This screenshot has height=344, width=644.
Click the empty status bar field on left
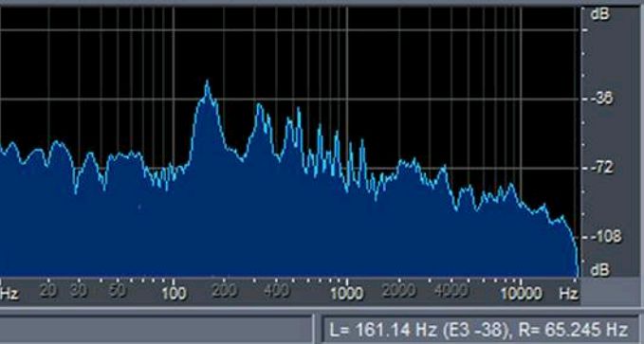pyautogui.click(x=156, y=329)
